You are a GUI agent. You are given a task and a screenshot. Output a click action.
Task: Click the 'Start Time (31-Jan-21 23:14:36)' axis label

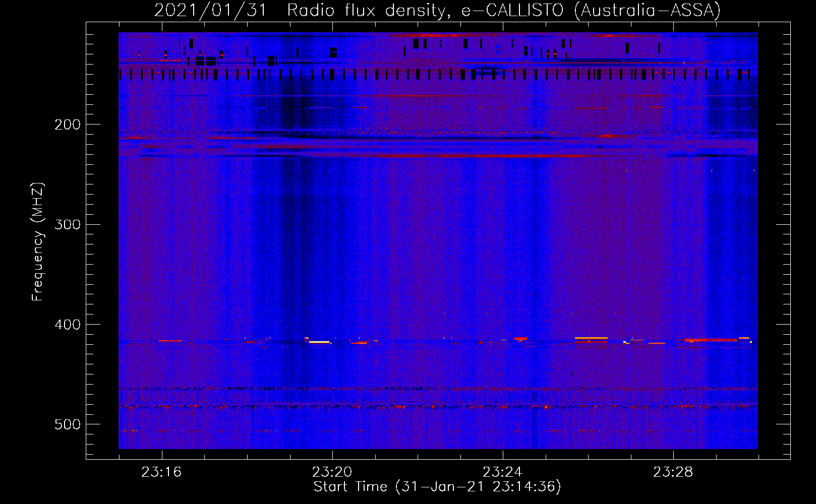(437, 487)
